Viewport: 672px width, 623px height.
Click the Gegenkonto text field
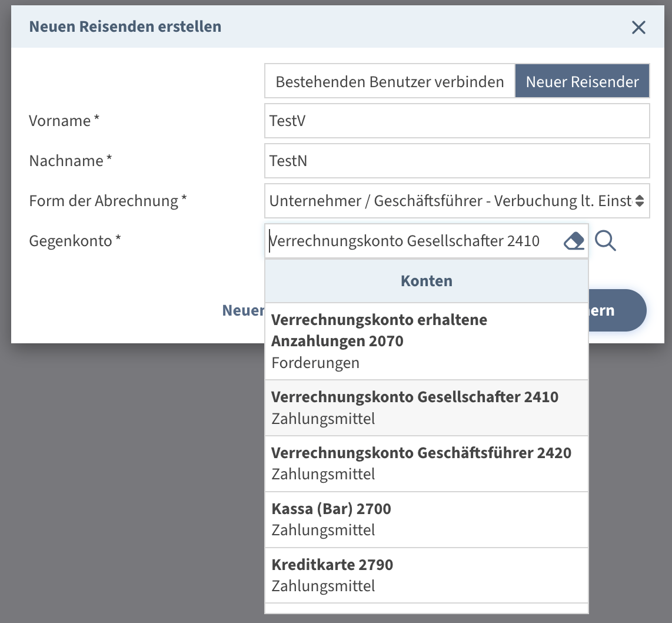point(412,241)
